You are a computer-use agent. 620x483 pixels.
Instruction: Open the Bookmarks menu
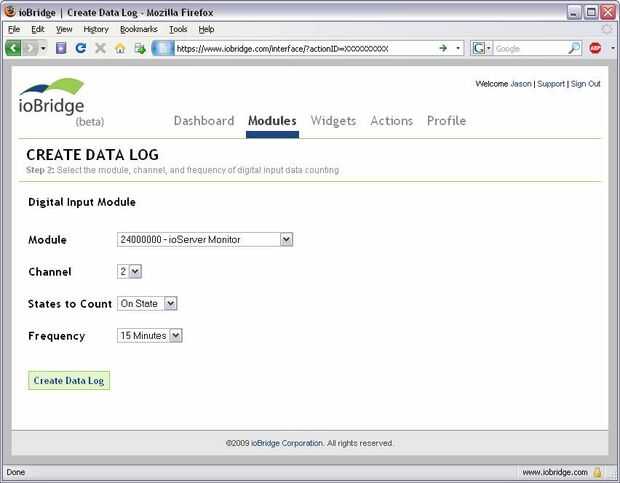tap(138, 29)
